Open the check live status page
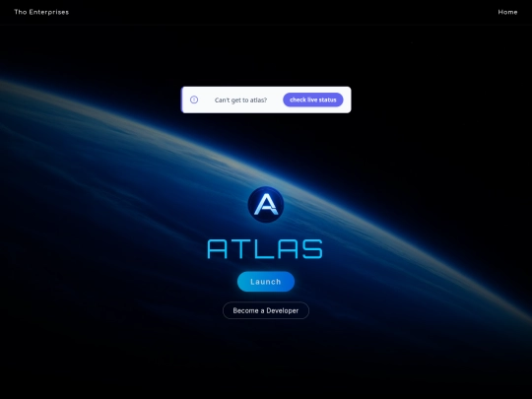The image size is (532, 399). pyautogui.click(x=313, y=100)
